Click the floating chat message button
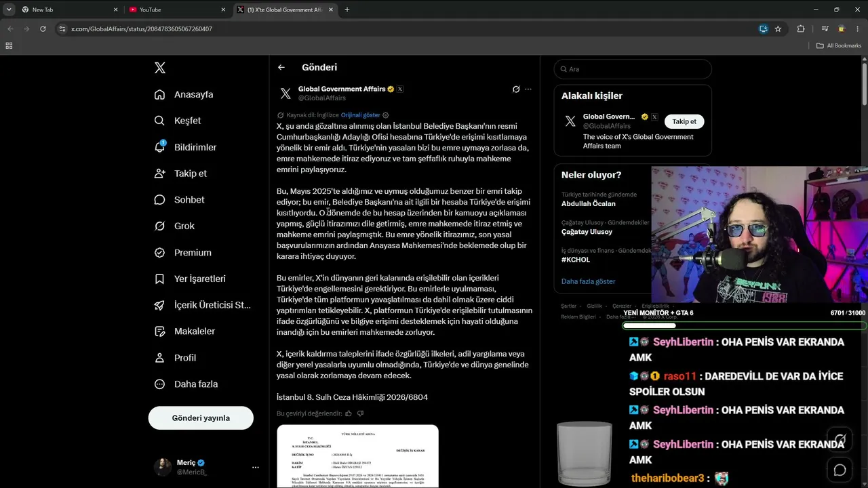 coord(840,470)
